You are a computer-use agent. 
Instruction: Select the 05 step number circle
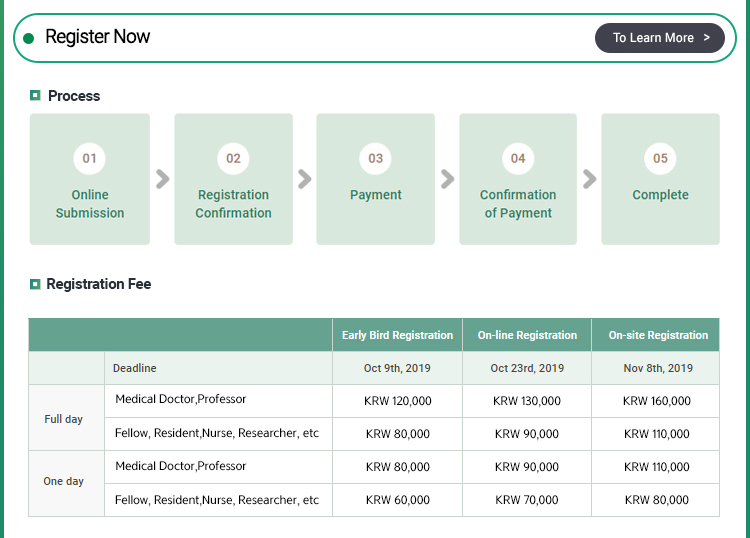click(x=660, y=158)
